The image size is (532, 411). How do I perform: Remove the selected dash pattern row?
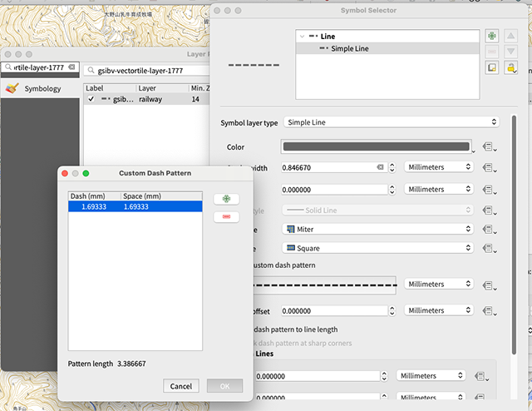pos(226,216)
